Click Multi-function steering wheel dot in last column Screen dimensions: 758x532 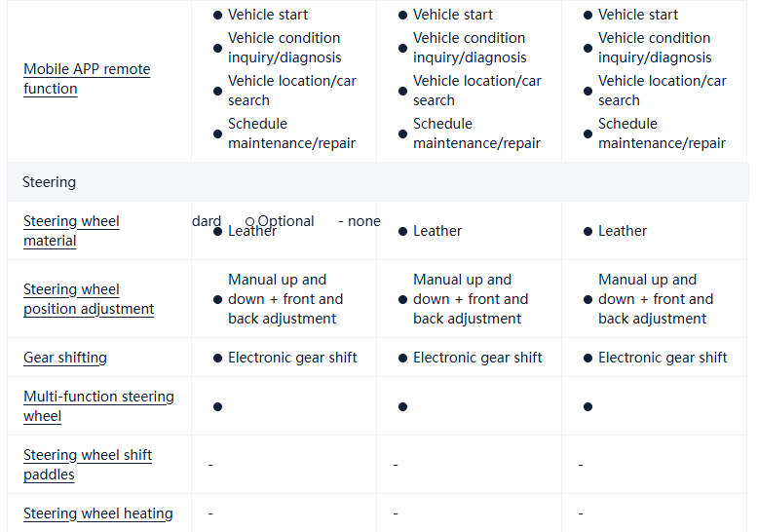tap(587, 406)
